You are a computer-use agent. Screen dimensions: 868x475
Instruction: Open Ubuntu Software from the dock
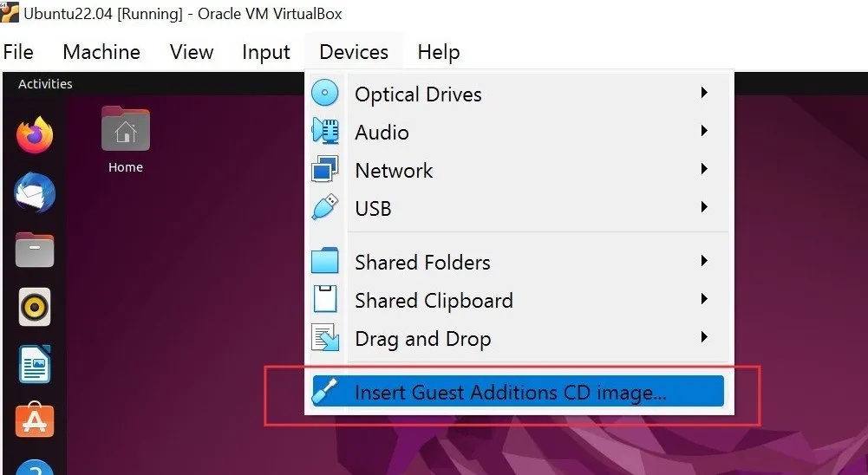click(x=35, y=421)
